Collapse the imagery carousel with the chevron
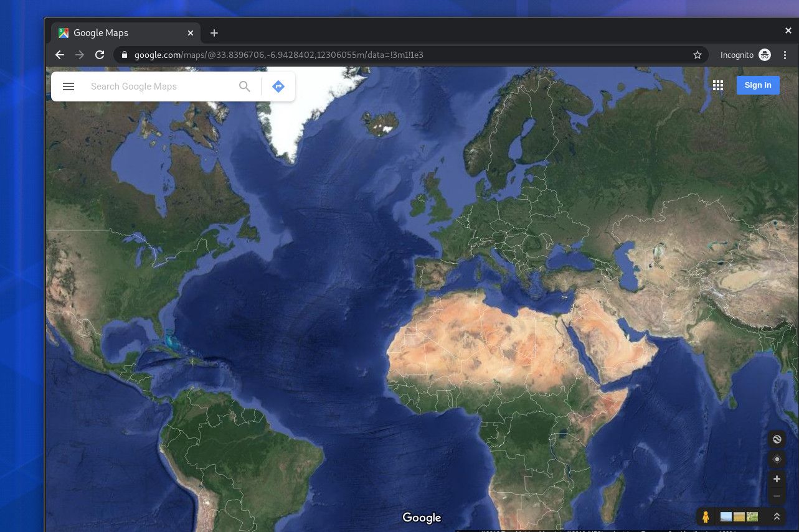The width and height of the screenshot is (799, 532). [777, 516]
